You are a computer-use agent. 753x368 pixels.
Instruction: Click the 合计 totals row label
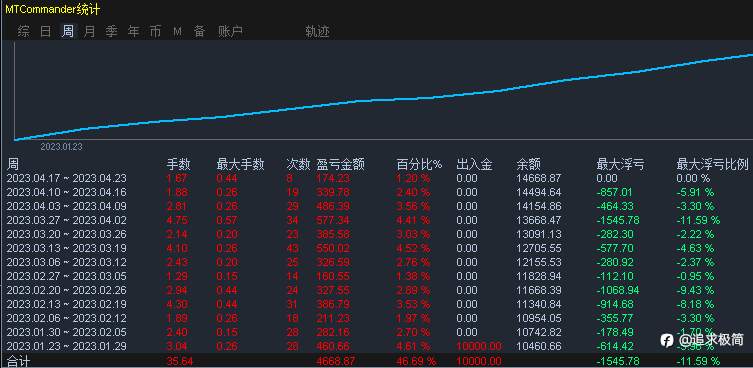[19, 361]
